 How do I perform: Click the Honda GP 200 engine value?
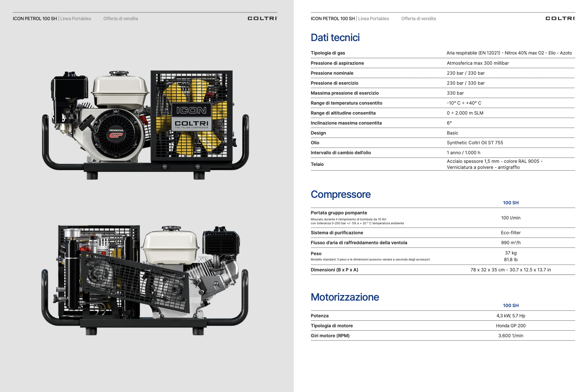pyautogui.click(x=510, y=326)
